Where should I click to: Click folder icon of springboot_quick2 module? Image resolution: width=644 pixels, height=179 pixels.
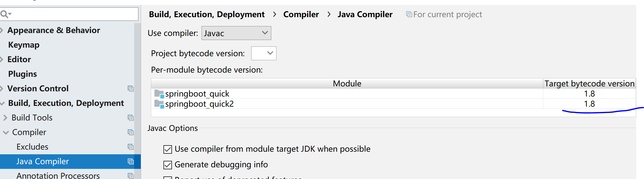point(159,104)
